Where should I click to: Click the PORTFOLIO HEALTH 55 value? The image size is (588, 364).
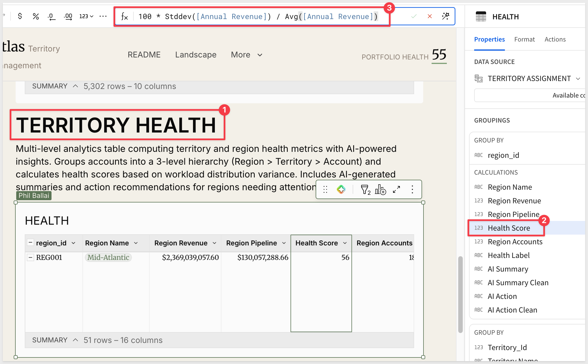pos(439,55)
